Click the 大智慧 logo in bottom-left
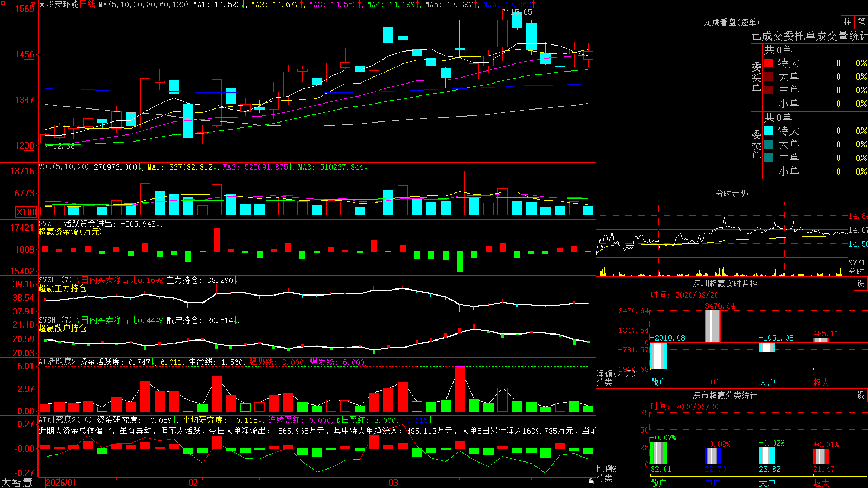This screenshot has height=488, width=868. [17, 482]
